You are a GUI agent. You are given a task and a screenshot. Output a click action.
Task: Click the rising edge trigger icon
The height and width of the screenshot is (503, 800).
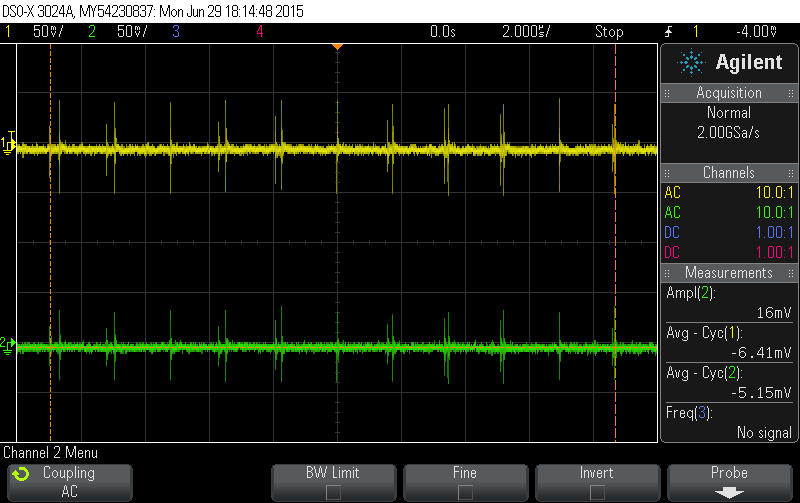click(x=669, y=32)
